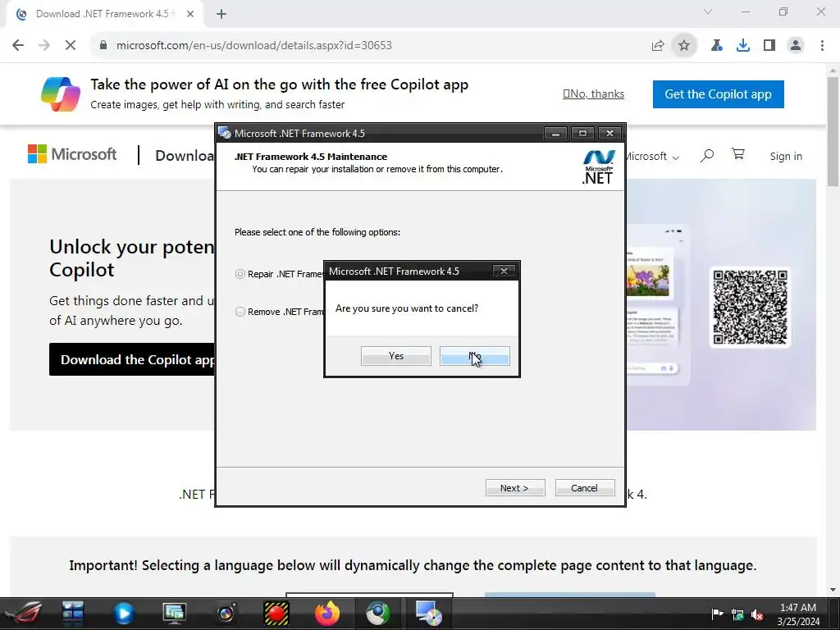Click the address bar URL
The height and width of the screenshot is (630, 840).
coord(254,46)
